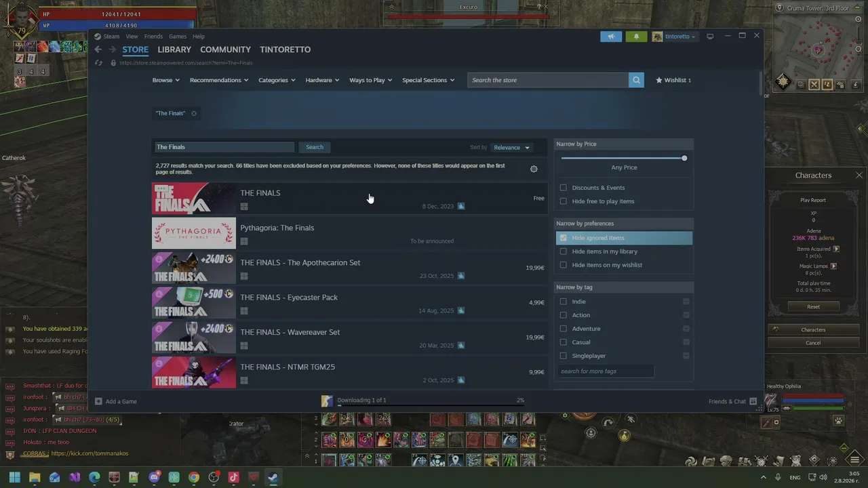Viewport: 868px width, 488px height.
Task: Close the game's Characters panel
Action: point(859,175)
